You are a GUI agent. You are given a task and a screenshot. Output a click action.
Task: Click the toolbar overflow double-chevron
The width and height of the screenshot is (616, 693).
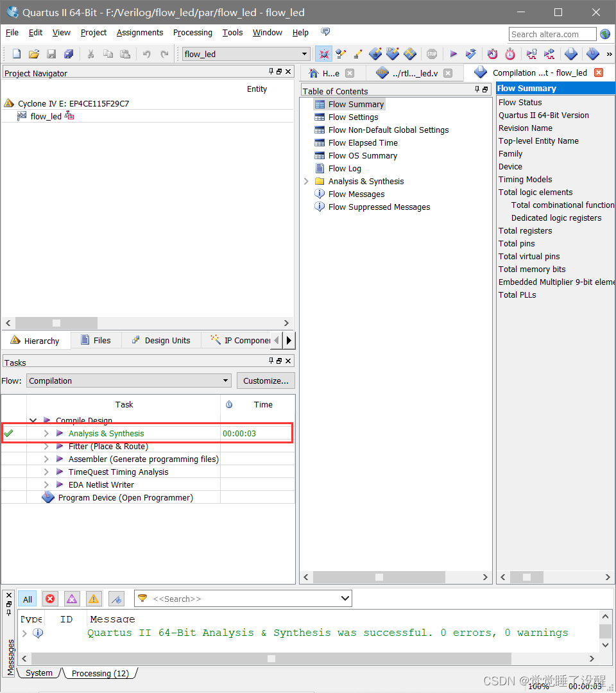click(610, 55)
